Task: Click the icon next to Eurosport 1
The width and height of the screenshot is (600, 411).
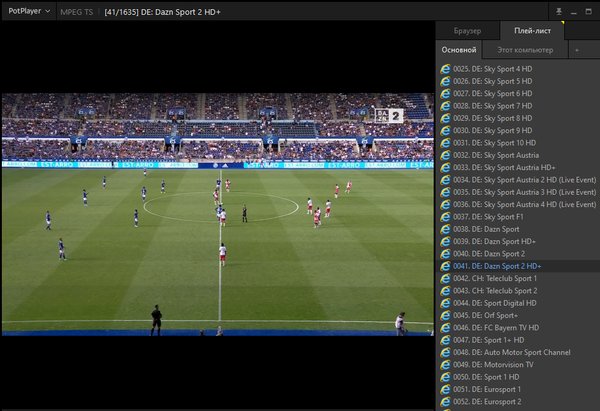Action: pos(445,389)
